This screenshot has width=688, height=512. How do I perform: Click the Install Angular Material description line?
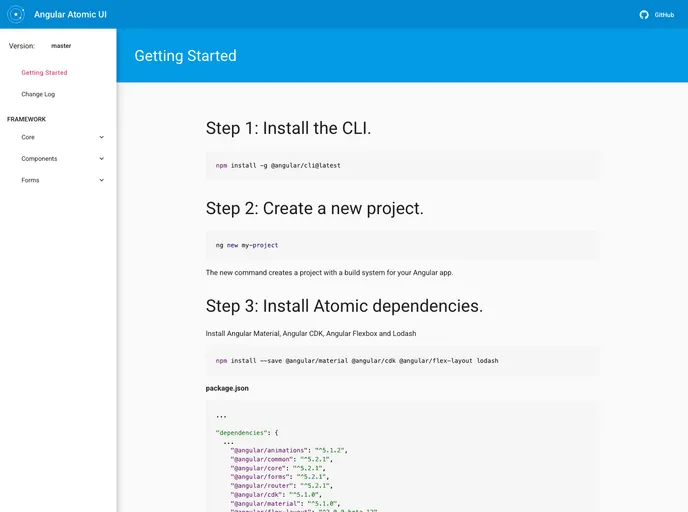point(311,333)
